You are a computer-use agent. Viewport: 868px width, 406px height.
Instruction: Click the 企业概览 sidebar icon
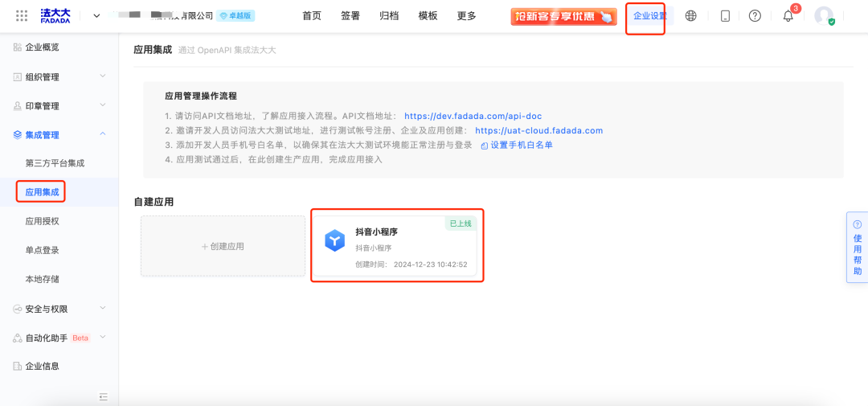click(x=17, y=47)
